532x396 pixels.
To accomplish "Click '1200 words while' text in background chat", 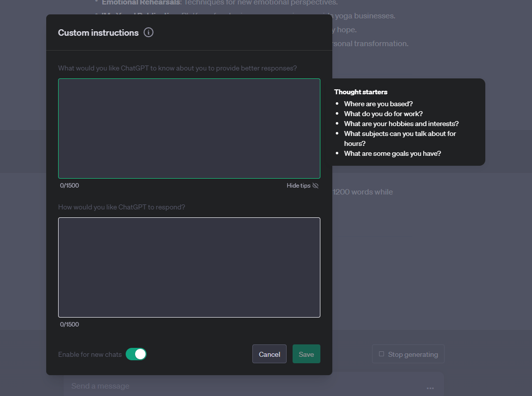I will [363, 192].
